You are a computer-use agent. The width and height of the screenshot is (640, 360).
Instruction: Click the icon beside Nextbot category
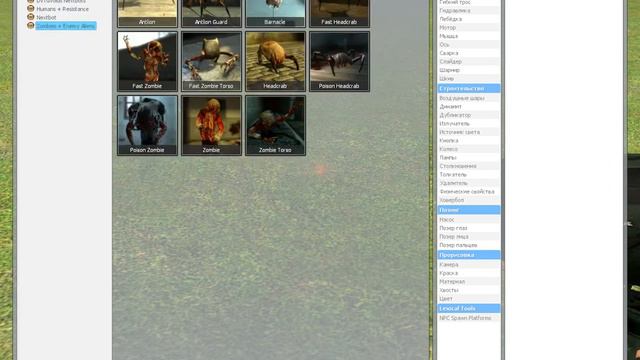tap(31, 17)
